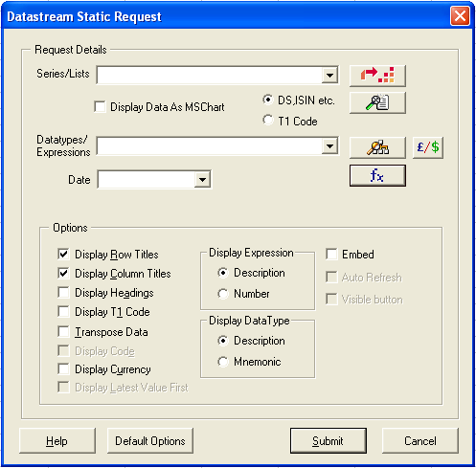Click the Default Options button

pyautogui.click(x=150, y=441)
